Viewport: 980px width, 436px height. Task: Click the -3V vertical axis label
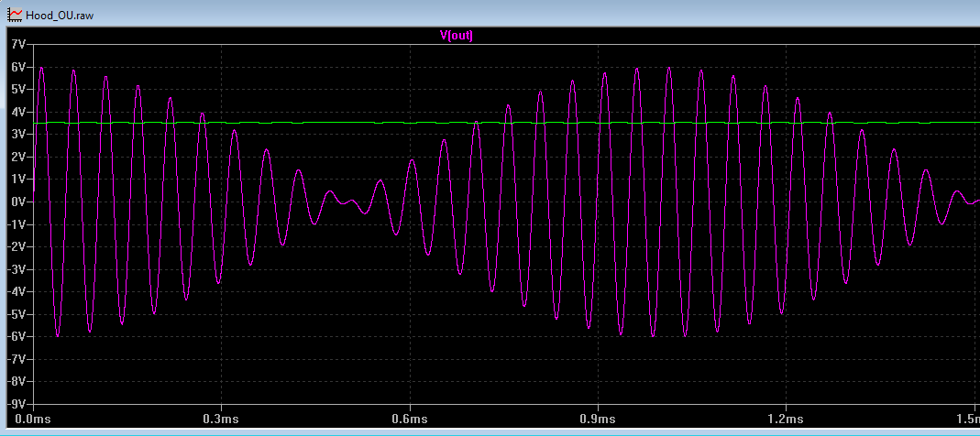pyautogui.click(x=17, y=269)
